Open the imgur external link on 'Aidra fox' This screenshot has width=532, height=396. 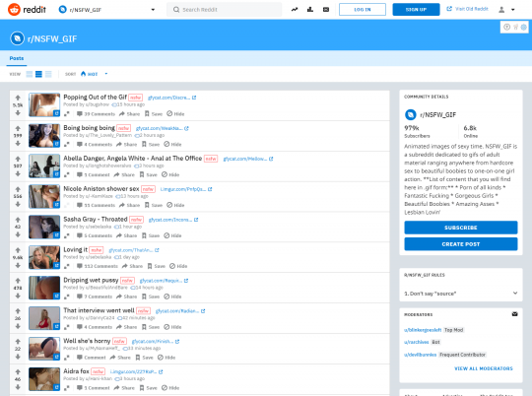pos(136,372)
